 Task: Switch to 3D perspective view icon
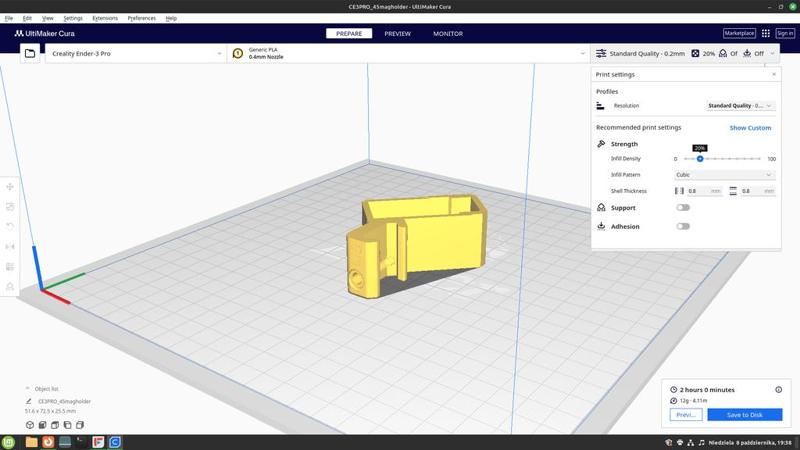[30, 424]
